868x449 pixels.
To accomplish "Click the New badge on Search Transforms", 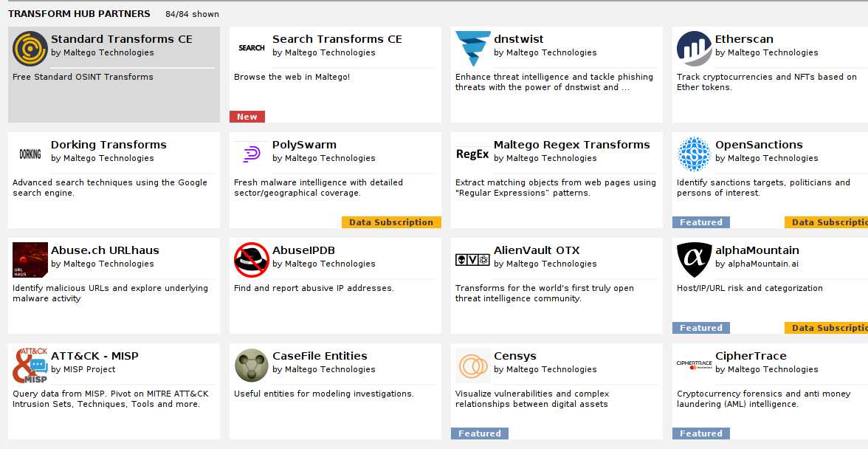I will tap(247, 117).
